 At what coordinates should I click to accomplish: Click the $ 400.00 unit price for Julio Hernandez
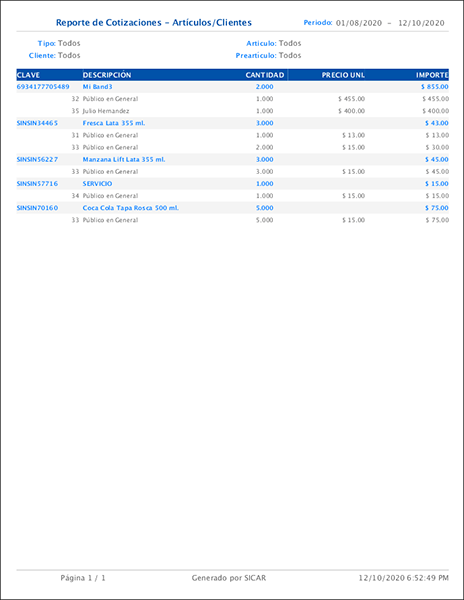[x=352, y=111]
